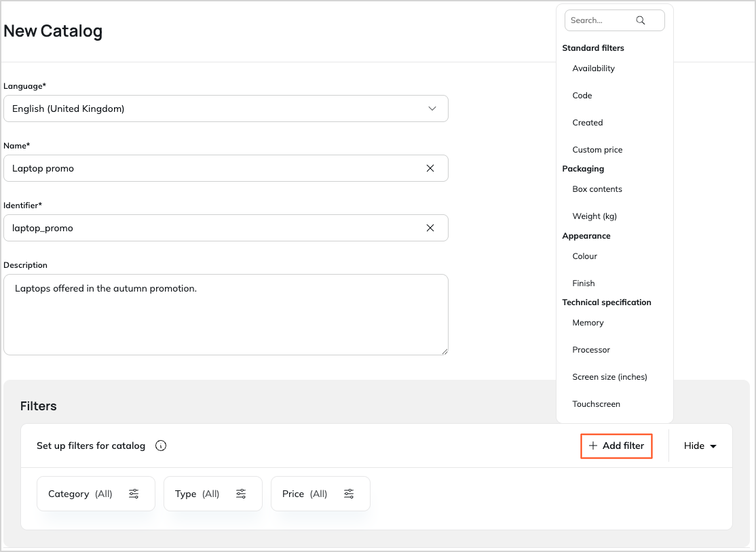Click the Price (All) filter chip
The image size is (756, 552).
click(320, 494)
